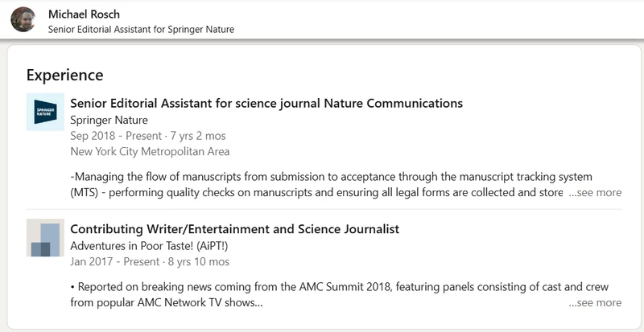Click text Reported on breaking news from AMC Summit
This screenshot has height=332, width=644.
[x=339, y=287]
